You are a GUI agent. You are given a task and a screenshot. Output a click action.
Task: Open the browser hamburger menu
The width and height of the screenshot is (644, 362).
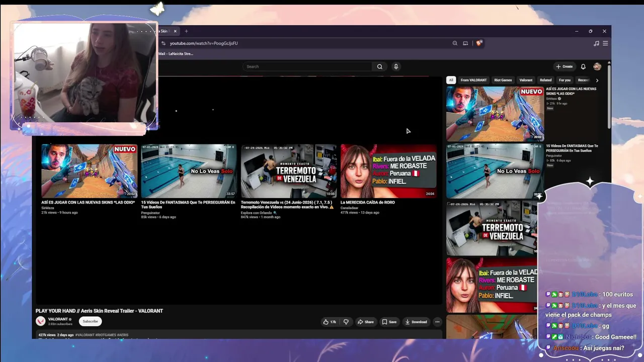[605, 43]
